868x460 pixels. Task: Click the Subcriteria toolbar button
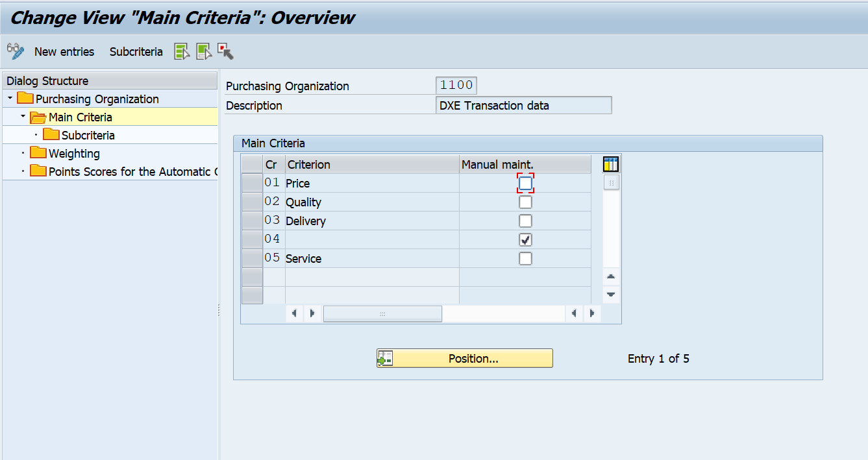[x=136, y=52]
